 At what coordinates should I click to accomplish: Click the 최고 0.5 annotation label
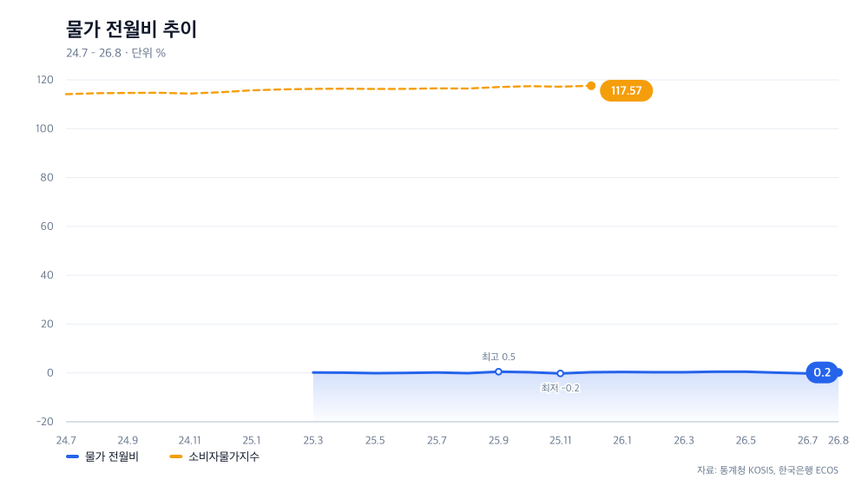coord(498,357)
